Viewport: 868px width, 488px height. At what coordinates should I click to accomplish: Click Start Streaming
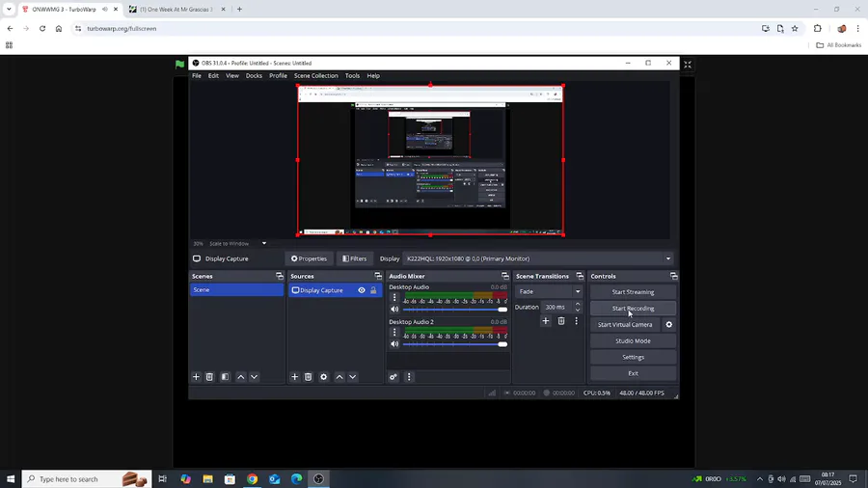633,292
